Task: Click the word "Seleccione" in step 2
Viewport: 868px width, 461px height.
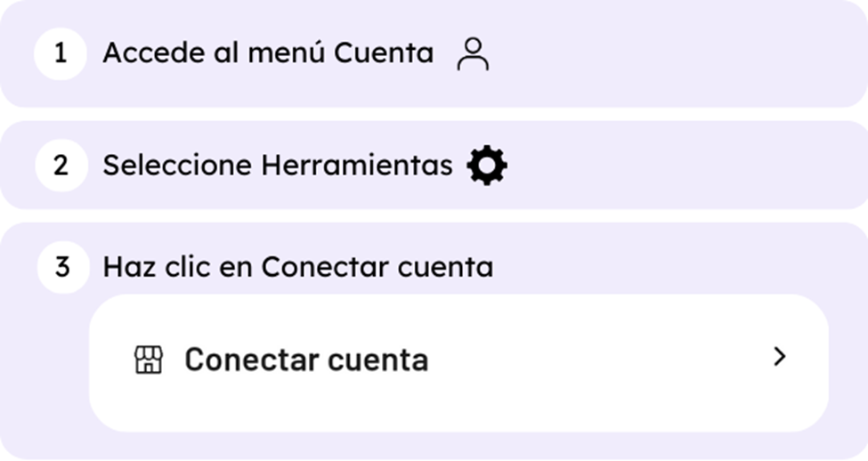Action: coord(177,165)
